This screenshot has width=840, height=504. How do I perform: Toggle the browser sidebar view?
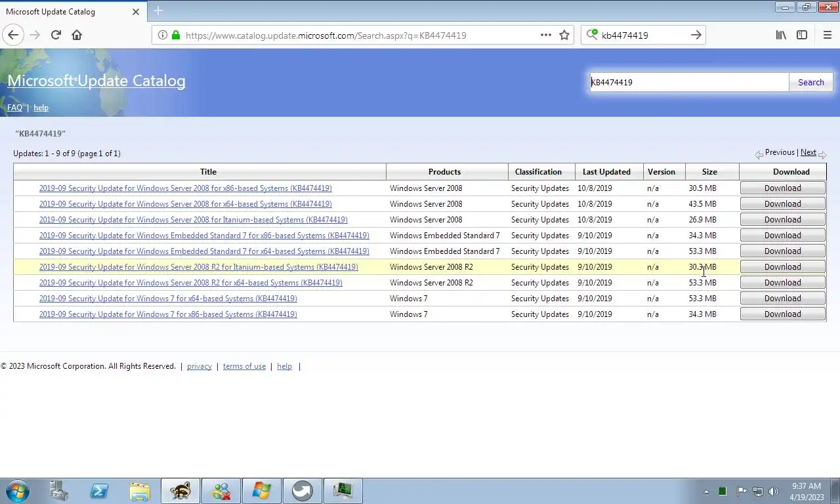802,35
